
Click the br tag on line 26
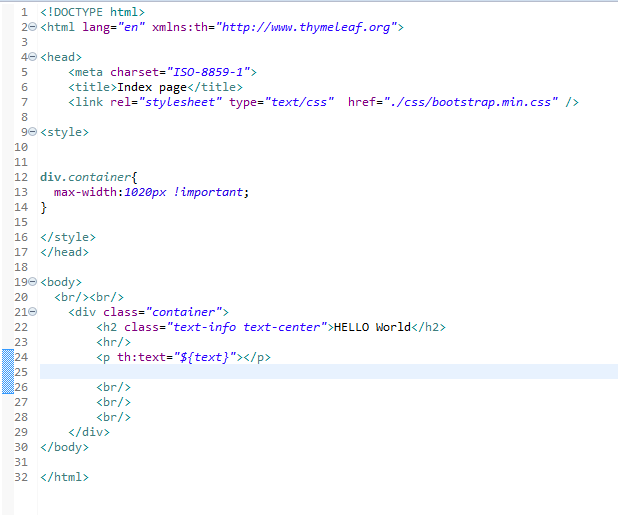click(114, 387)
